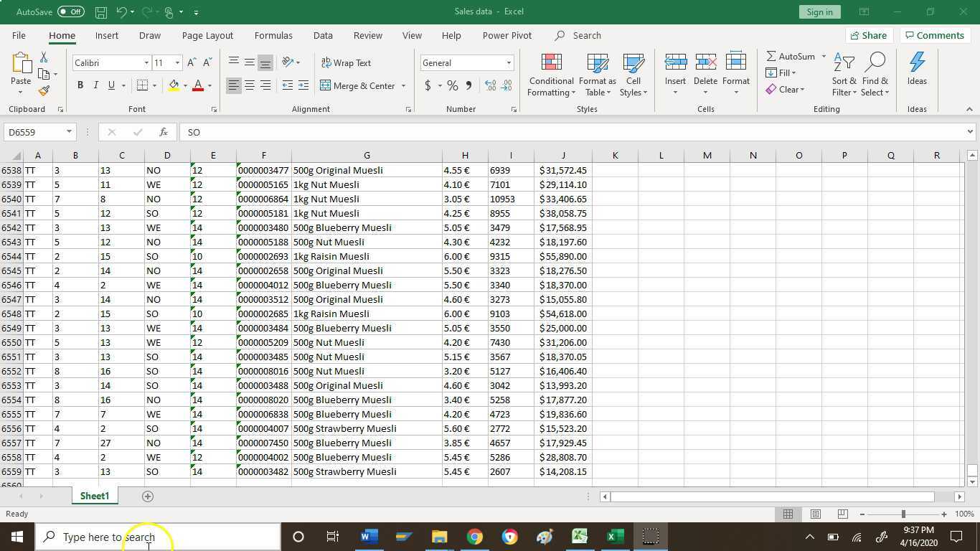Viewport: 980px width, 551px height.
Task: Switch to the Formulas ribbon tab
Action: pyautogui.click(x=273, y=35)
